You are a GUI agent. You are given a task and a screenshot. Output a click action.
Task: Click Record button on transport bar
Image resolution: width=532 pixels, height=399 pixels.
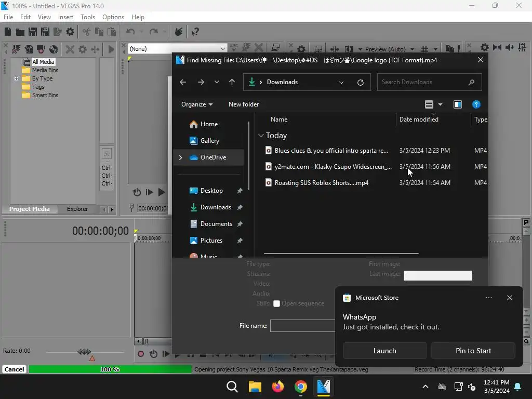click(x=140, y=354)
